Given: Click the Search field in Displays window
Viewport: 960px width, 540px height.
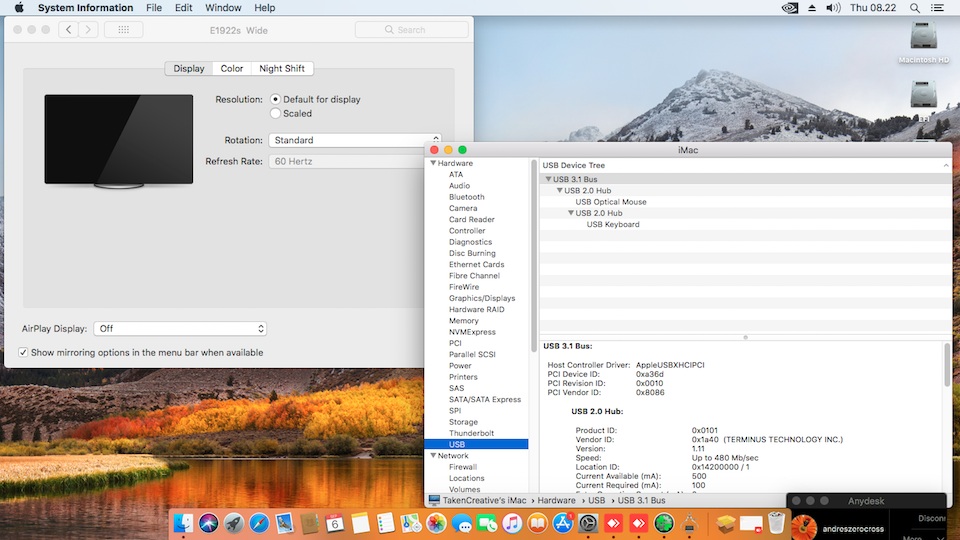Looking at the screenshot, I should coord(410,30).
